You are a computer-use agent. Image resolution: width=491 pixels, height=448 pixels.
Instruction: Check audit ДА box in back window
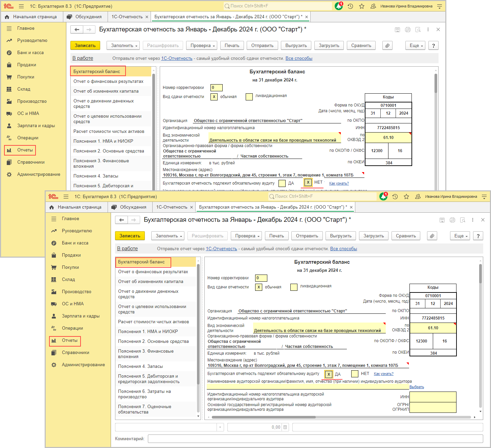click(x=282, y=183)
